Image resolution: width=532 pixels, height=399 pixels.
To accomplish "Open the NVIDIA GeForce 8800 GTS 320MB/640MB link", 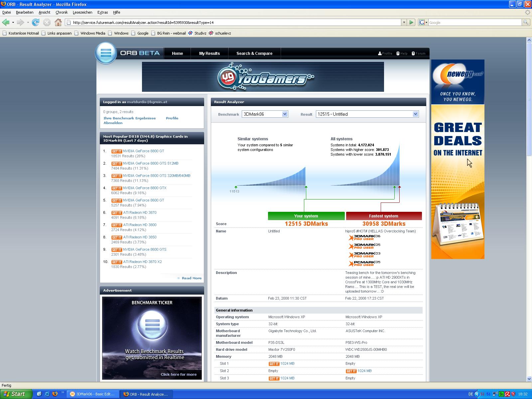I will (157, 176).
